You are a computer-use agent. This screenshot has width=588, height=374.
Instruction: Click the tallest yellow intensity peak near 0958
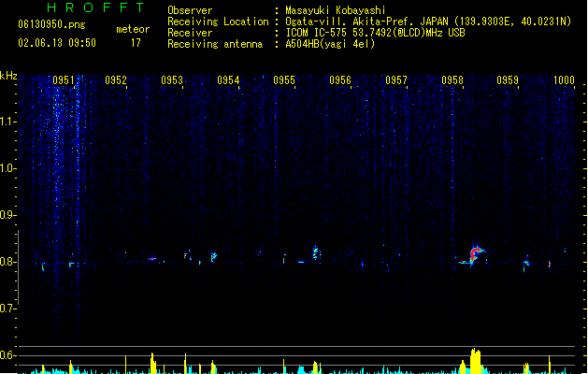click(x=475, y=361)
